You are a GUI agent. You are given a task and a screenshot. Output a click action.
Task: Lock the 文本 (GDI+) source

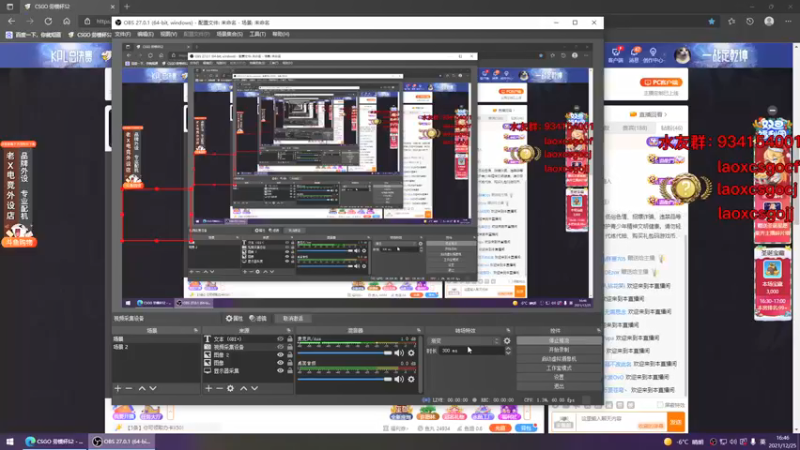click(x=290, y=339)
